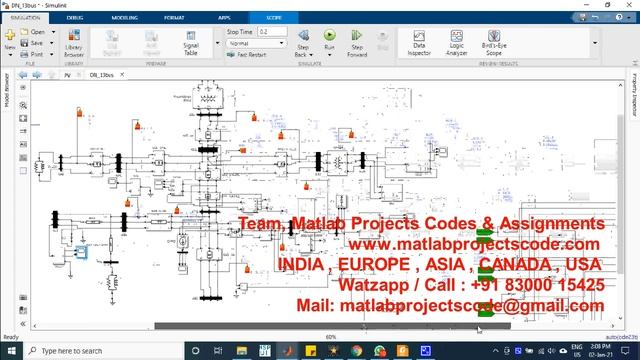The width and height of the screenshot is (640, 360).
Task: Click the Undo arrow in the quick access bar
Action: pyautogui.click(x=596, y=17)
